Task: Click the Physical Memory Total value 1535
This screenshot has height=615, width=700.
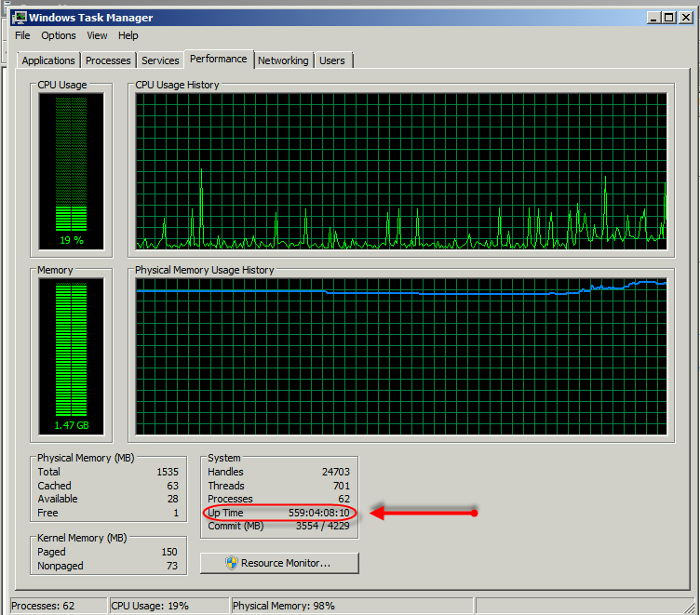Action: tap(168, 472)
